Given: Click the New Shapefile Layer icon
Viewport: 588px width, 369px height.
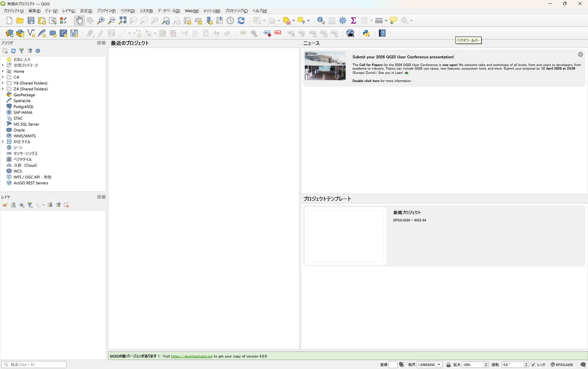Looking at the screenshot, I should (31, 33).
